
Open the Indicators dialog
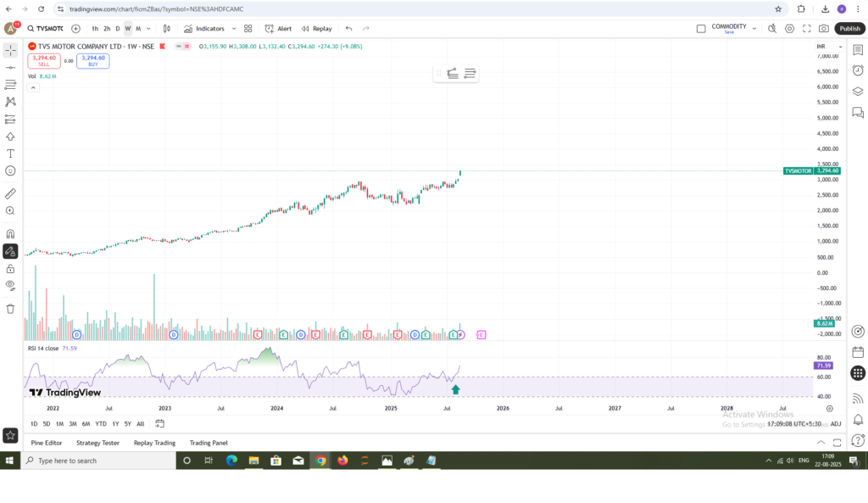click(x=204, y=29)
